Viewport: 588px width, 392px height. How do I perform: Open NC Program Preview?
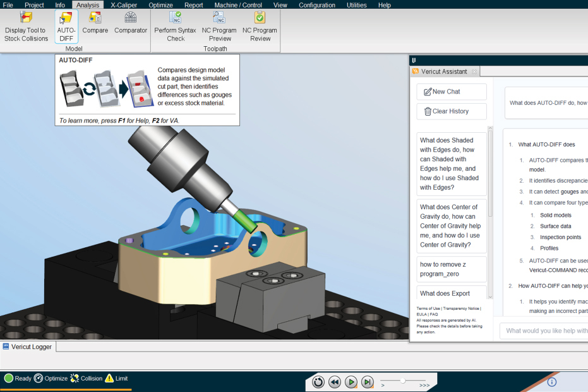pyautogui.click(x=219, y=27)
